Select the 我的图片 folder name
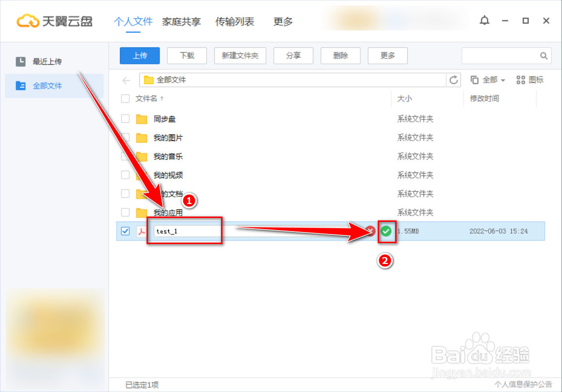562x392 pixels. tap(168, 138)
